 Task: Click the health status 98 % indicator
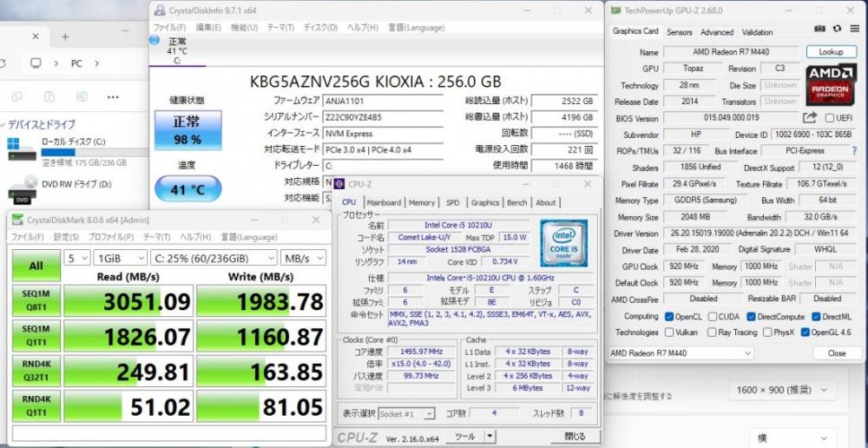[x=187, y=130]
